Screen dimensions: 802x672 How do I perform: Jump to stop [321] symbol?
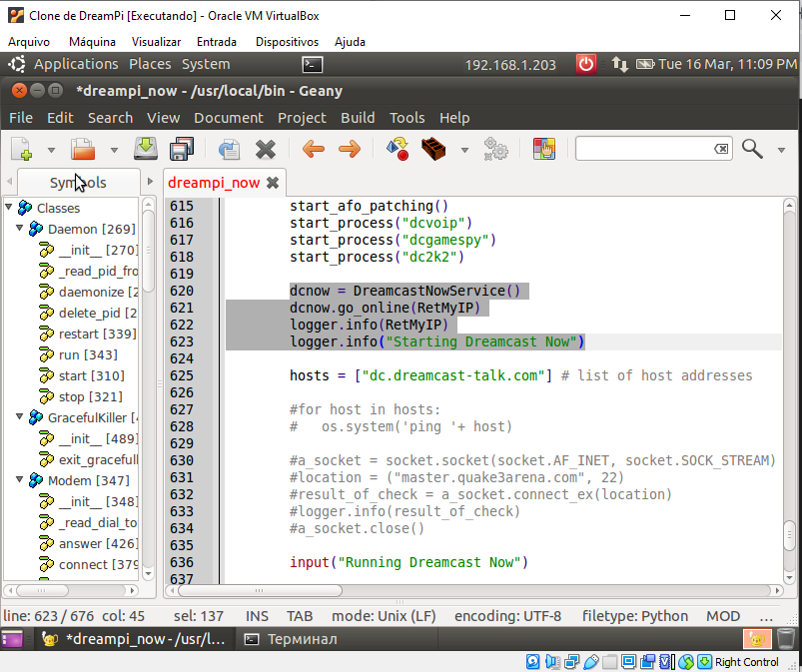click(x=91, y=396)
